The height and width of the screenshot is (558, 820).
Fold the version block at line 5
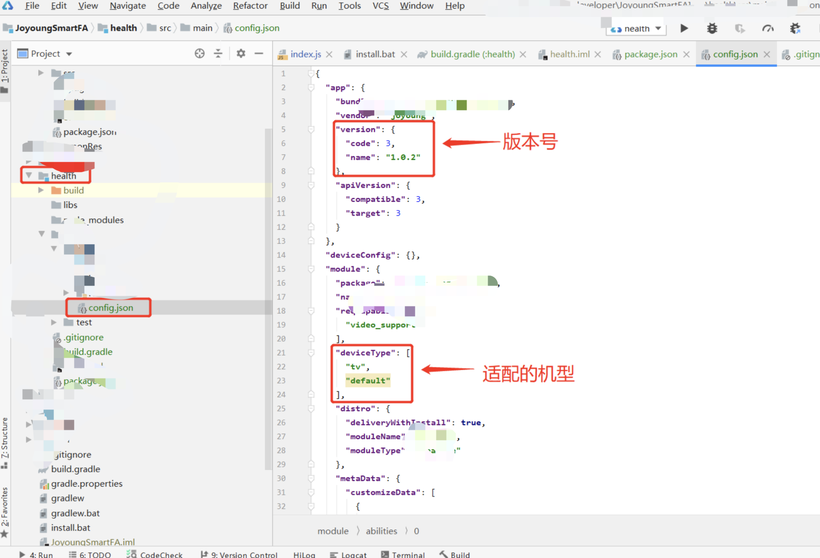pyautogui.click(x=311, y=129)
